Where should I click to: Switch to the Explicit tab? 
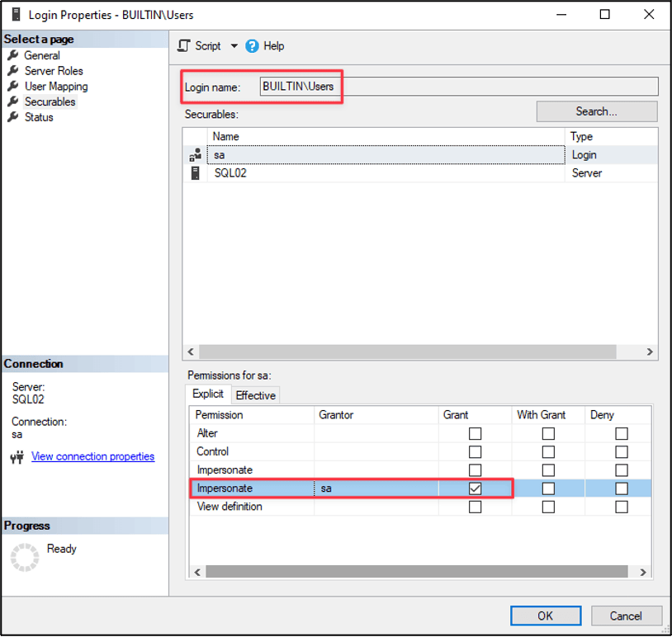208,394
